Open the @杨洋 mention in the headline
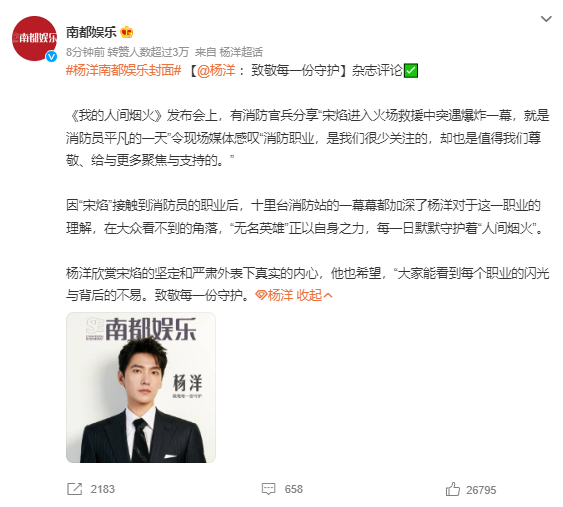The height and width of the screenshot is (507, 563). coord(216,70)
